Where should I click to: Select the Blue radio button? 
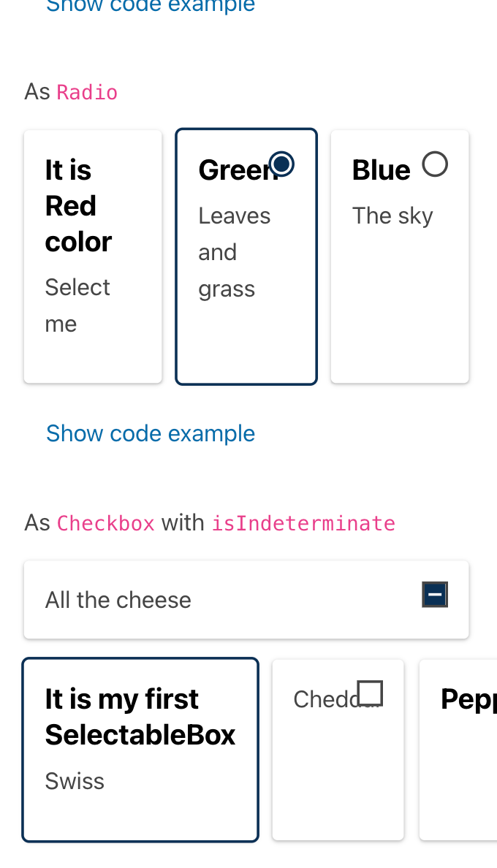point(435,164)
